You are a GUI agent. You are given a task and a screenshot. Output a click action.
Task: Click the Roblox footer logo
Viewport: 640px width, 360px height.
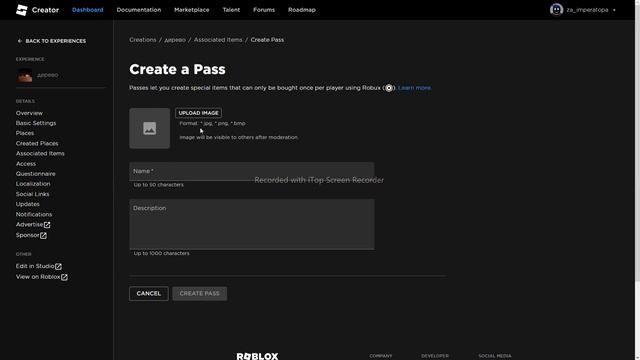(257, 356)
